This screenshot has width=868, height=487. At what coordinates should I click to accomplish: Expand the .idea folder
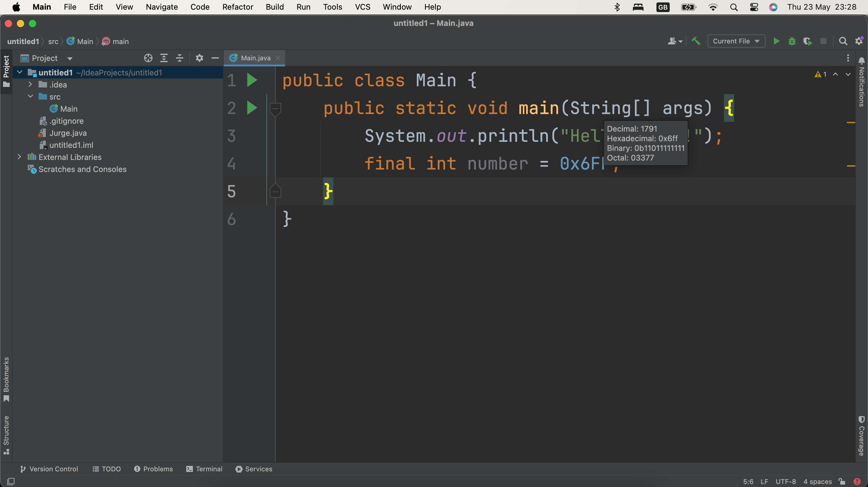click(x=30, y=84)
